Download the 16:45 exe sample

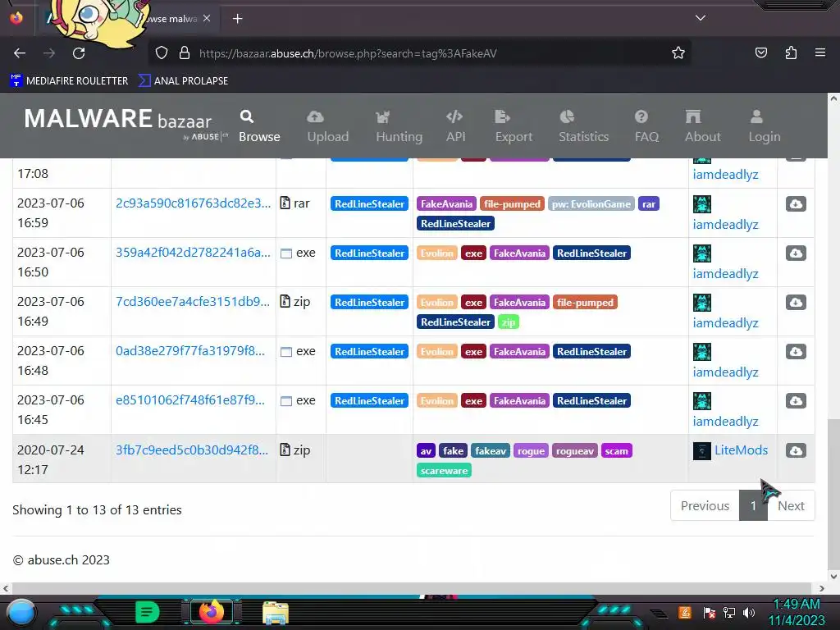[x=796, y=400]
